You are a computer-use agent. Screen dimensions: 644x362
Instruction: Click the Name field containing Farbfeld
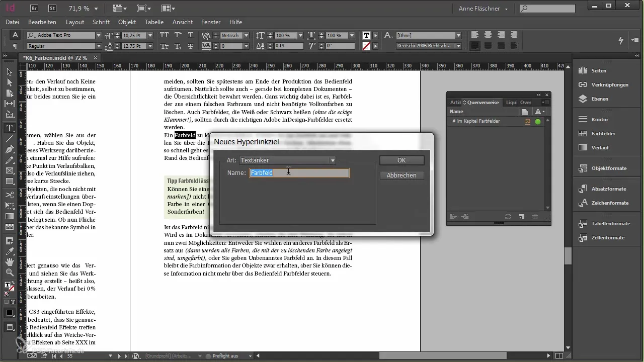(x=299, y=173)
